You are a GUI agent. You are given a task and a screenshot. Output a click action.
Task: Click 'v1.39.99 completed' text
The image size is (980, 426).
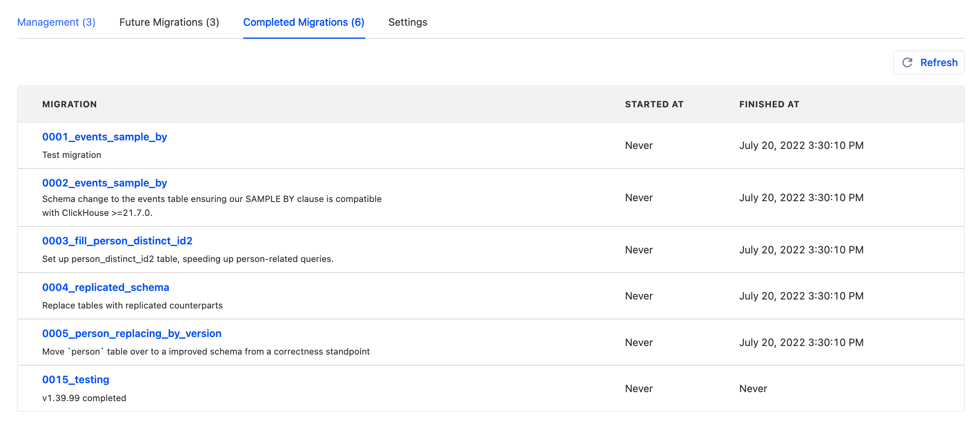(84, 398)
